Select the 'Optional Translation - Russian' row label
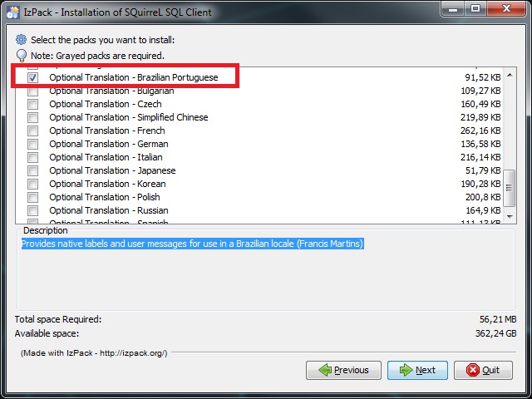 click(109, 210)
